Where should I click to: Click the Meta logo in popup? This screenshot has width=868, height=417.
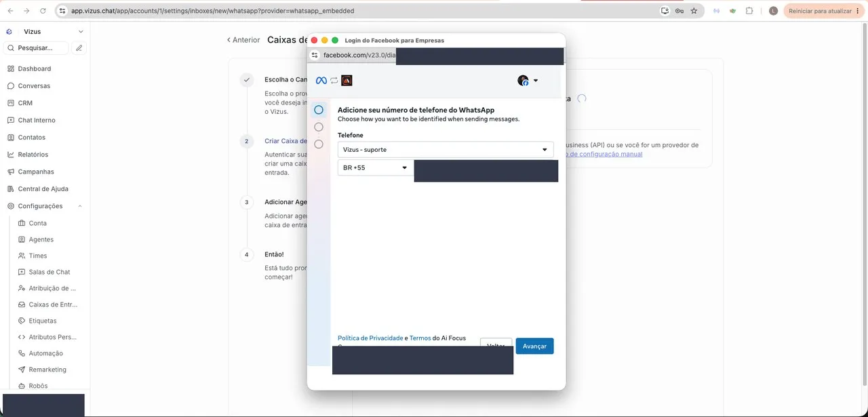(321, 81)
